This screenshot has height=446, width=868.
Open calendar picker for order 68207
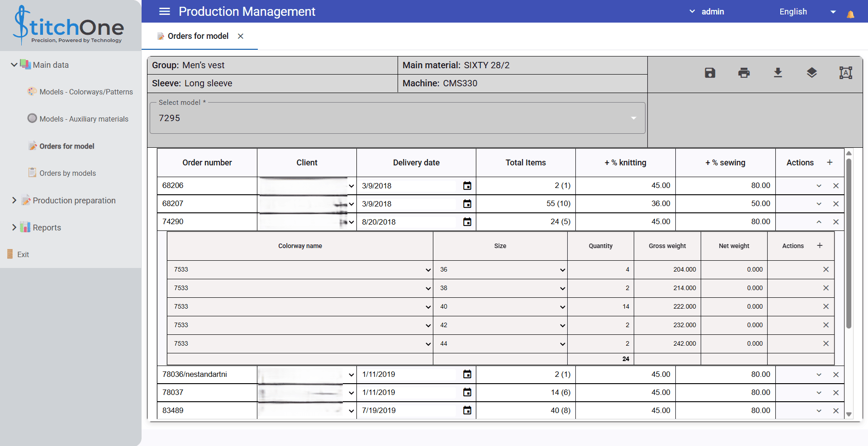pos(467,204)
